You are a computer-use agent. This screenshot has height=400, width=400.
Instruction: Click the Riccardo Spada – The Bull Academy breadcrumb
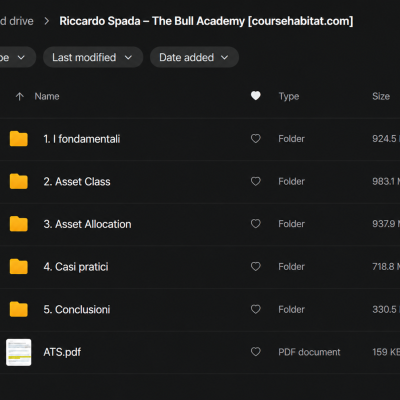click(x=206, y=21)
